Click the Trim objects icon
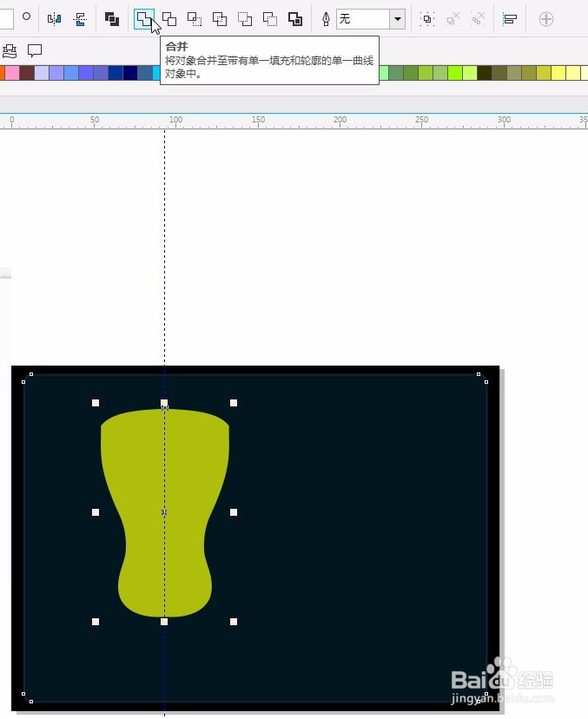Screen dimensions: 588x719 point(169,19)
